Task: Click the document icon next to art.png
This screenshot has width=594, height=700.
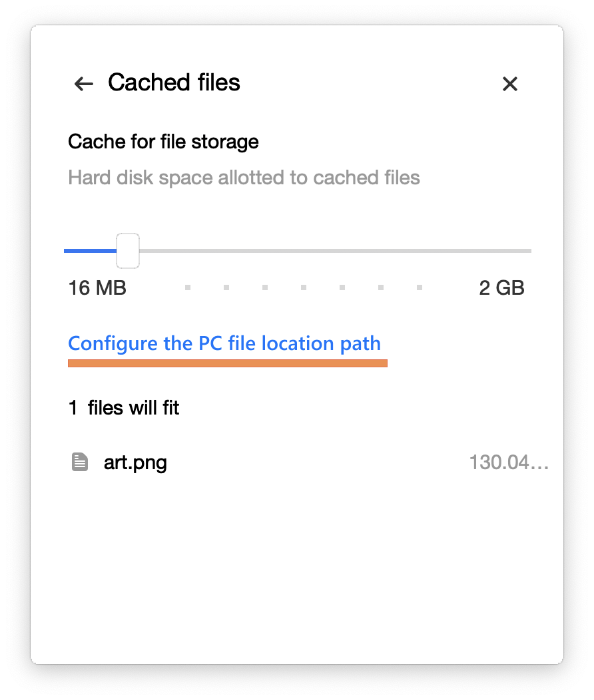Action: (80, 462)
